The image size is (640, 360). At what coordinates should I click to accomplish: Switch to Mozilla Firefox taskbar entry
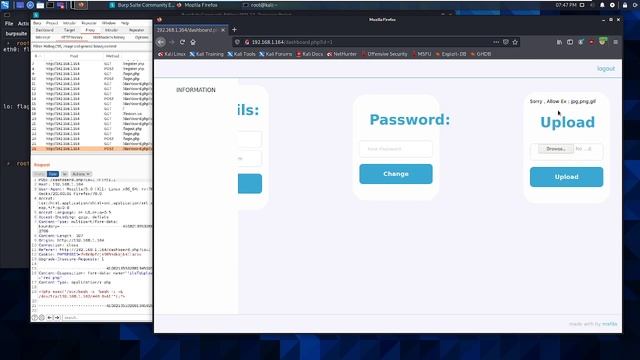[x=197, y=5]
